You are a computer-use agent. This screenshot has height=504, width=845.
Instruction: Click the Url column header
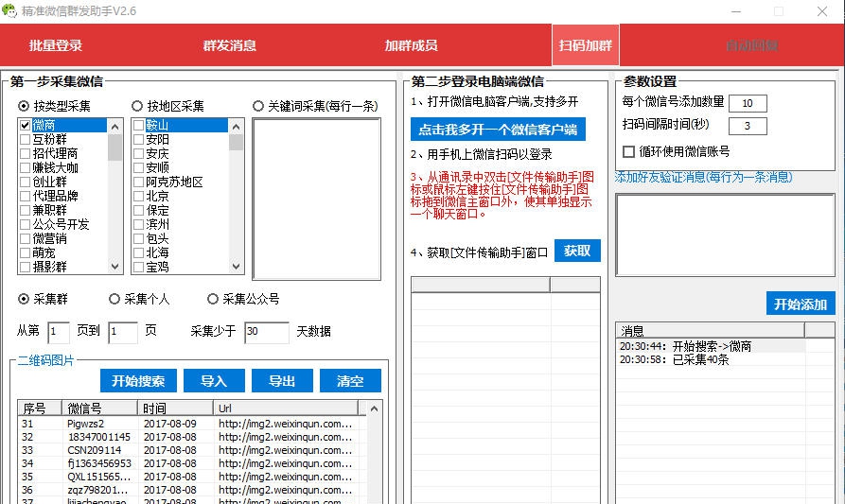(286, 408)
